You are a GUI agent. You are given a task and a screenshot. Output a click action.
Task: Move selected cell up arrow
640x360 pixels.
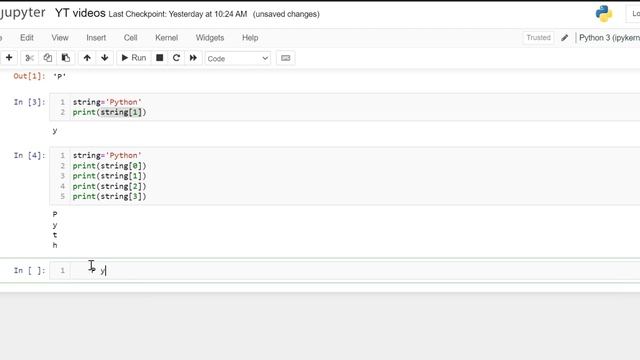[x=87, y=58]
